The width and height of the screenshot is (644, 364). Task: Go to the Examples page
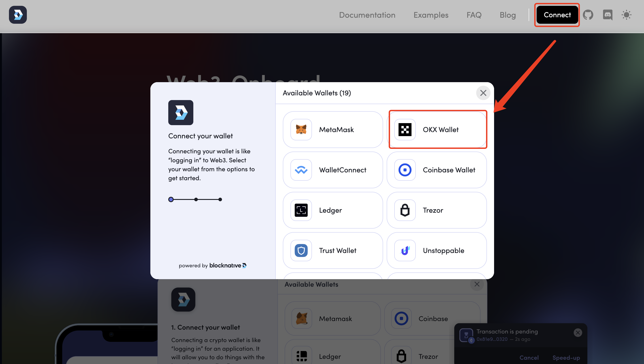(431, 15)
